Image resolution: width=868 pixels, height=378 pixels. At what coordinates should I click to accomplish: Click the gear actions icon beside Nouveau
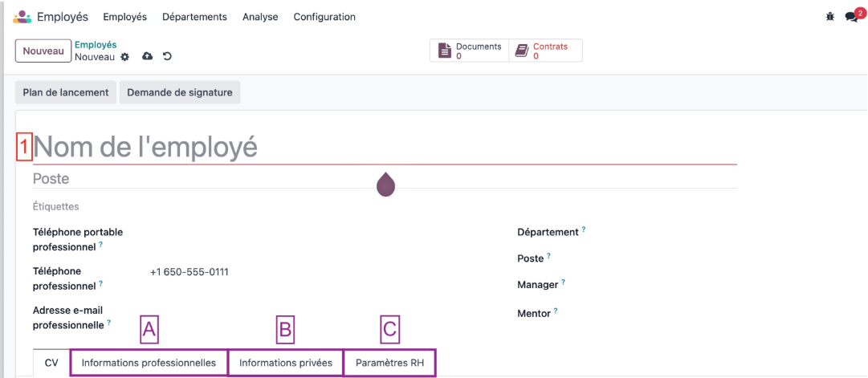[125, 56]
